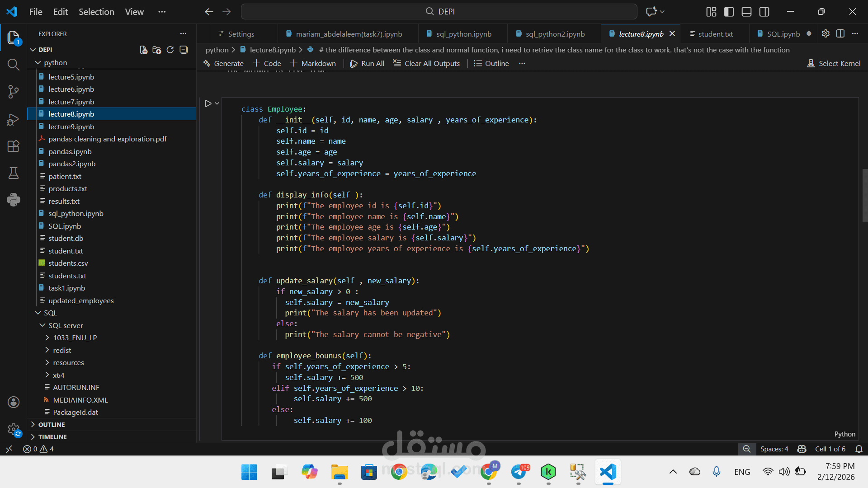Open the Search view icon
The height and width of the screenshot is (488, 868).
pos(14,65)
